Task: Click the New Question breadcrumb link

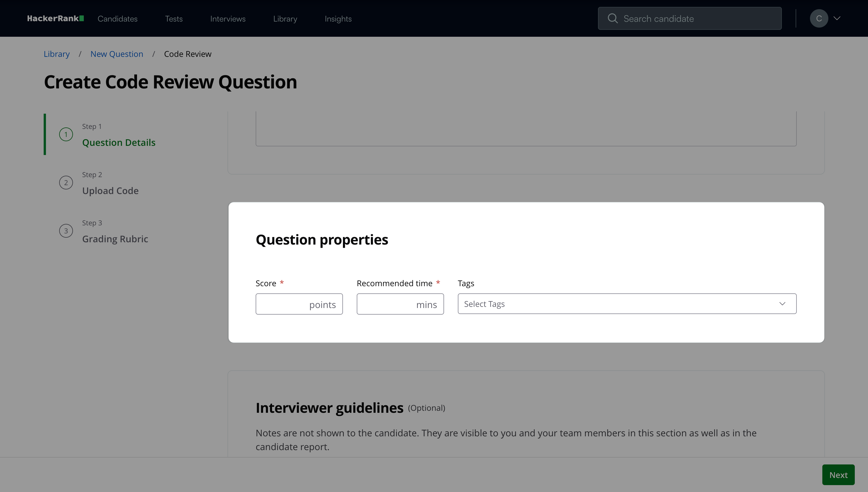Action: tap(117, 54)
